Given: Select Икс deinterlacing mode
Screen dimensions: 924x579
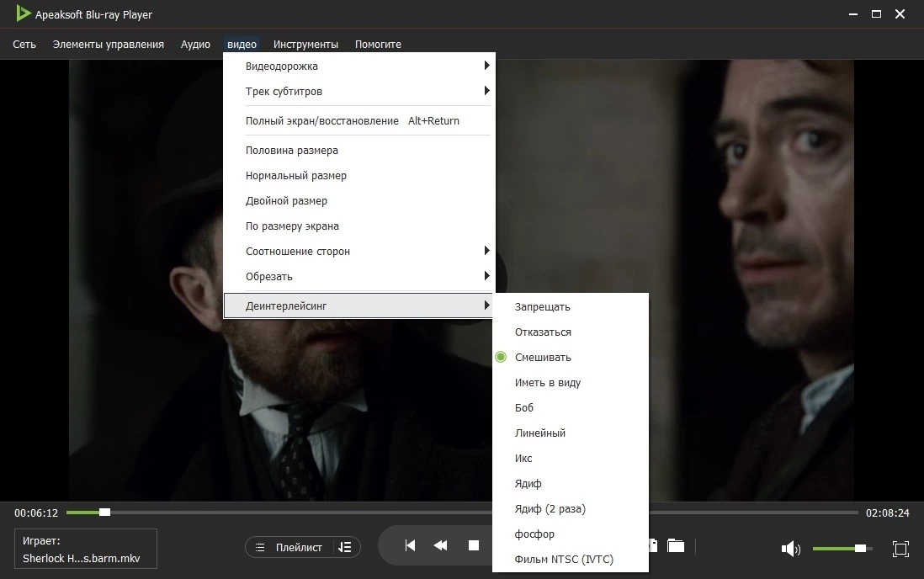Looking at the screenshot, I should coord(571,459).
